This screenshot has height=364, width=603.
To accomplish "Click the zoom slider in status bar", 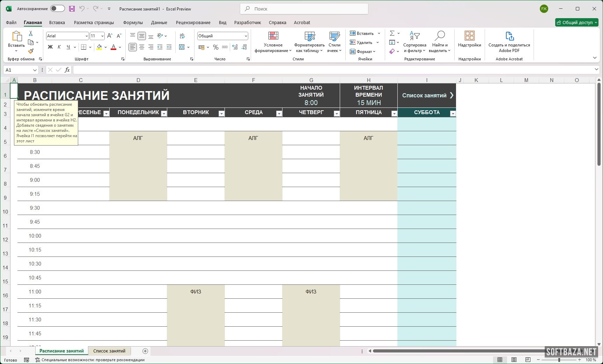I will (x=559, y=359).
